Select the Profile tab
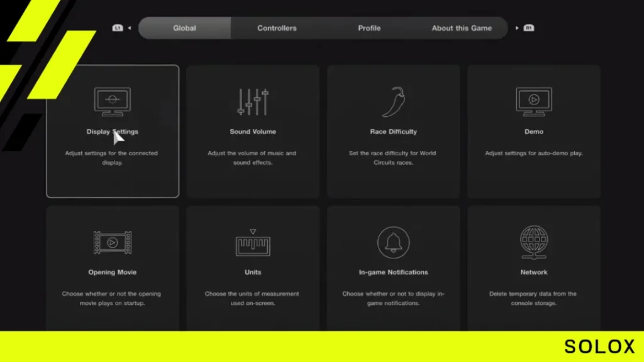The height and width of the screenshot is (362, 644). tap(369, 28)
